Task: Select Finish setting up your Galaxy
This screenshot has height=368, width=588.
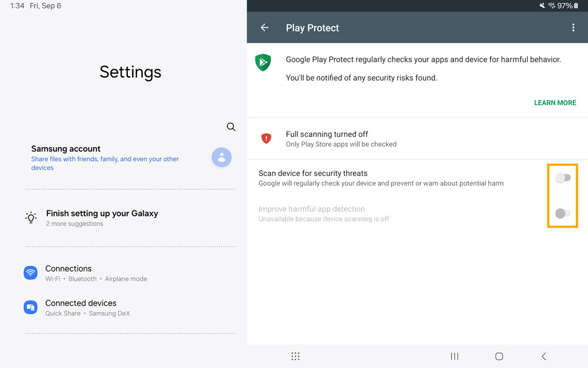Action: coord(102,218)
